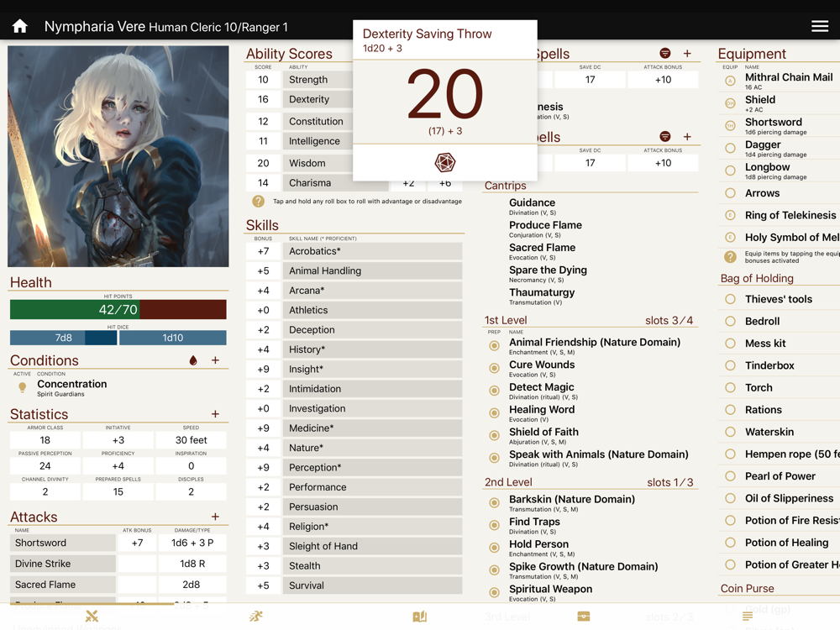Select the Pearl of Power circle
This screenshot has width=840, height=630.
pos(730,476)
